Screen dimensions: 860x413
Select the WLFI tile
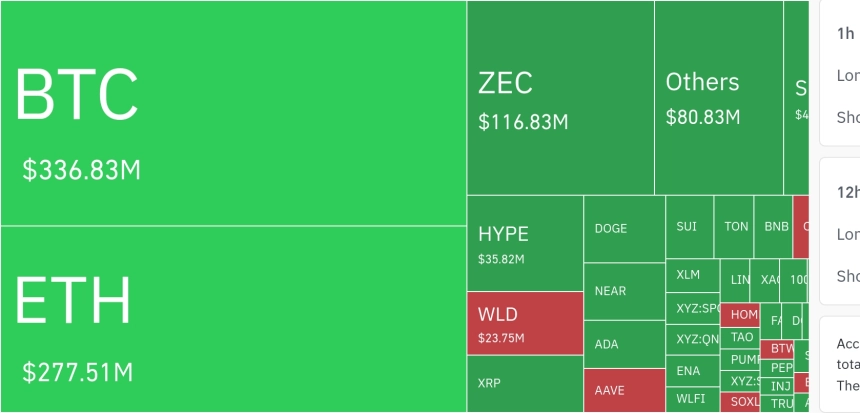point(692,400)
